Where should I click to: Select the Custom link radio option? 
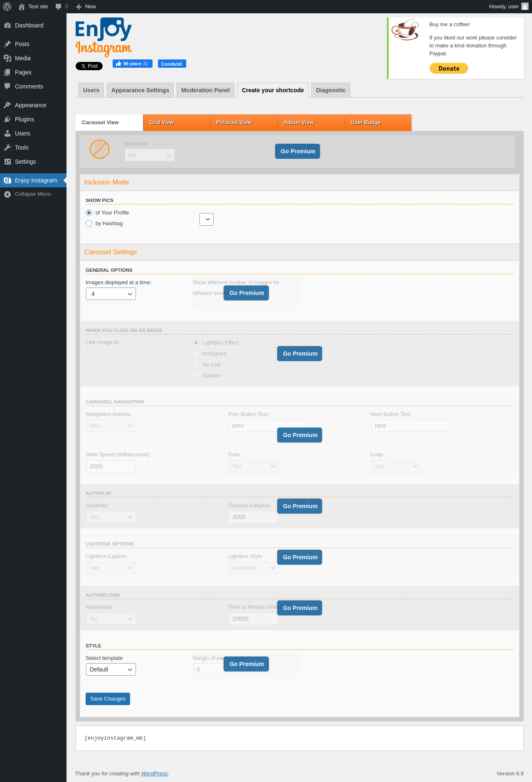pyautogui.click(x=196, y=376)
